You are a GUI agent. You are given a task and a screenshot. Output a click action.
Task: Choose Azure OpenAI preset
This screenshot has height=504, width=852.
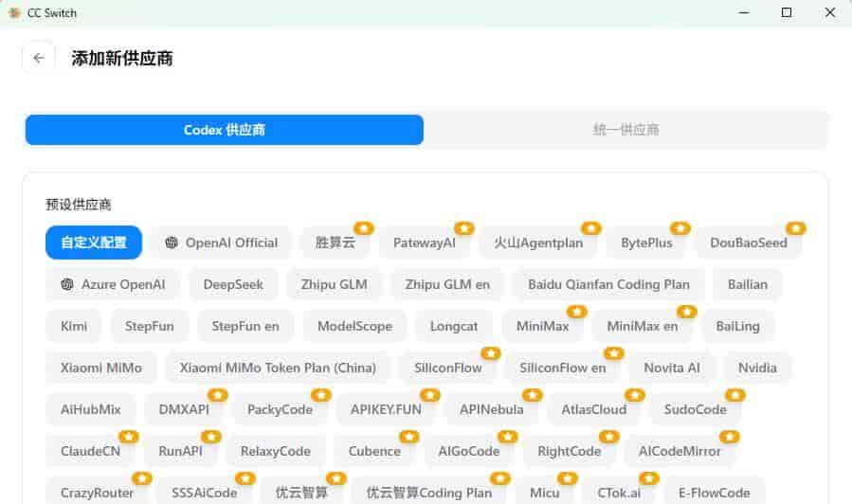[113, 284]
